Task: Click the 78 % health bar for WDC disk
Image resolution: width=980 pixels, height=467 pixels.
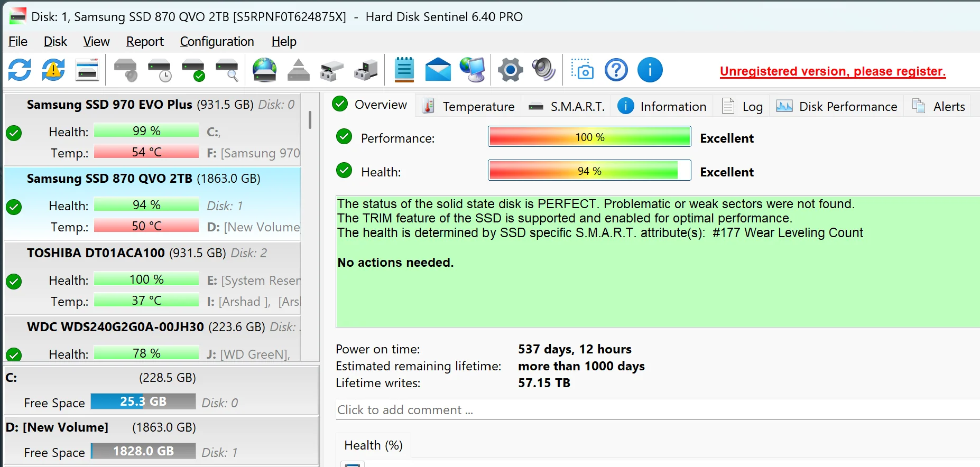Action: (x=146, y=353)
